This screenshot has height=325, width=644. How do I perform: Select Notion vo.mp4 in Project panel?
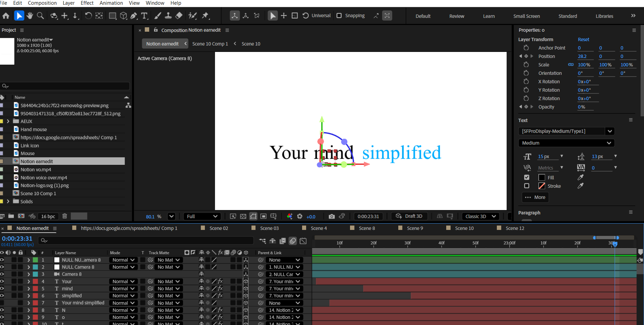tap(36, 170)
